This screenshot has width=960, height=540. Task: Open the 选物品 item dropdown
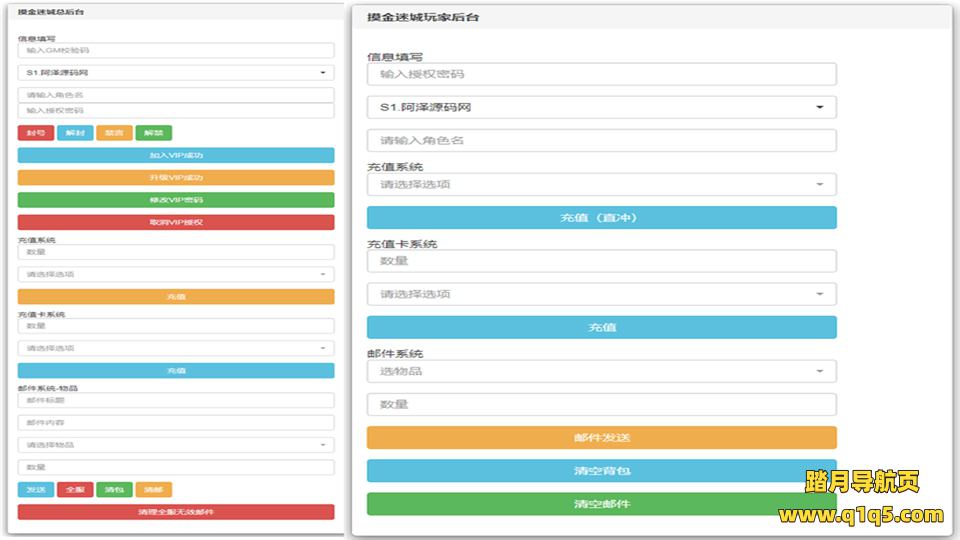[601, 371]
